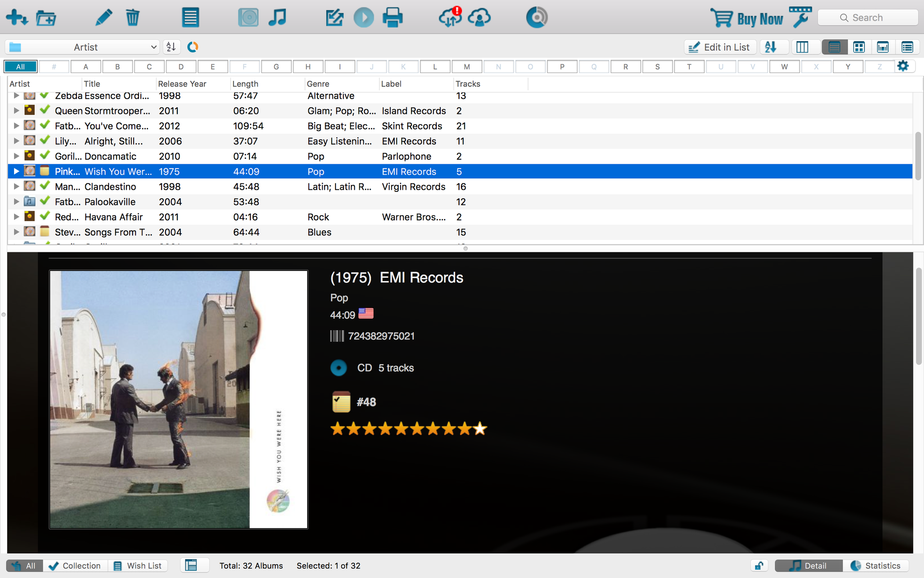This screenshot has width=924, height=578.
Task: Switch to thumbnail grid view
Action: click(x=859, y=47)
